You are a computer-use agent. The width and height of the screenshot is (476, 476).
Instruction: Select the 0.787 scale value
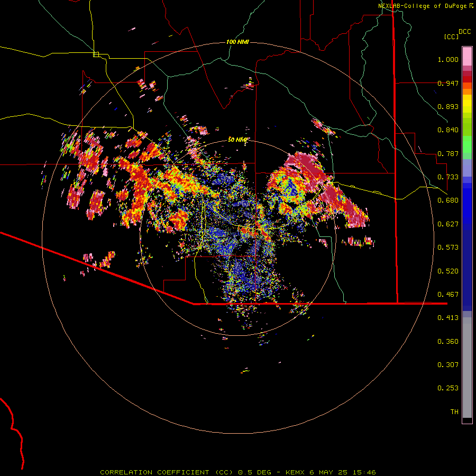[x=448, y=153]
